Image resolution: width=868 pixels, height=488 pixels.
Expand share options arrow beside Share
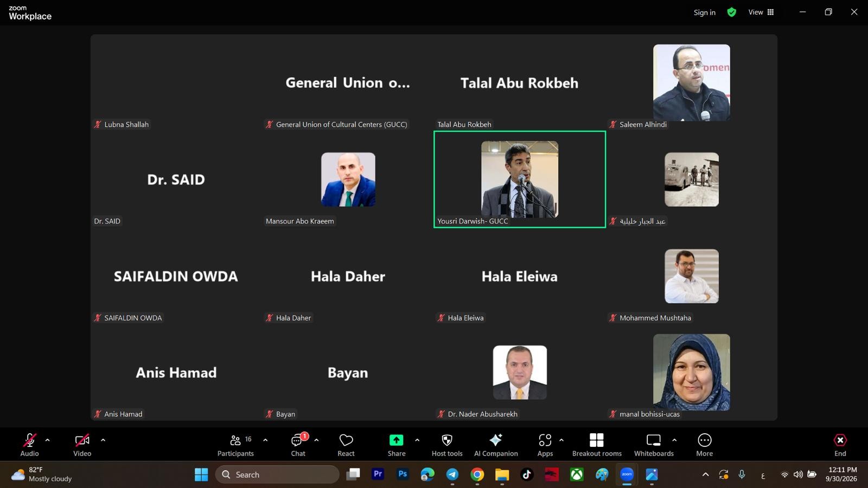417,440
